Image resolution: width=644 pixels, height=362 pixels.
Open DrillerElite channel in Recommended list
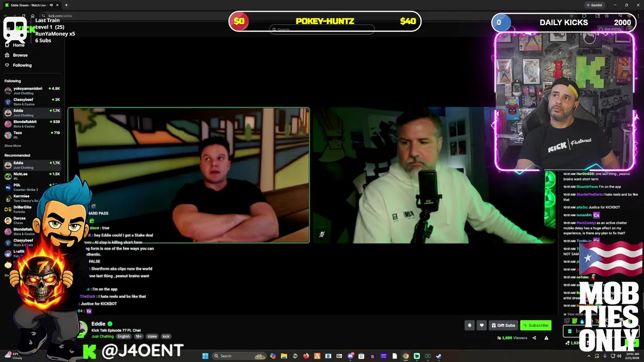click(32, 209)
